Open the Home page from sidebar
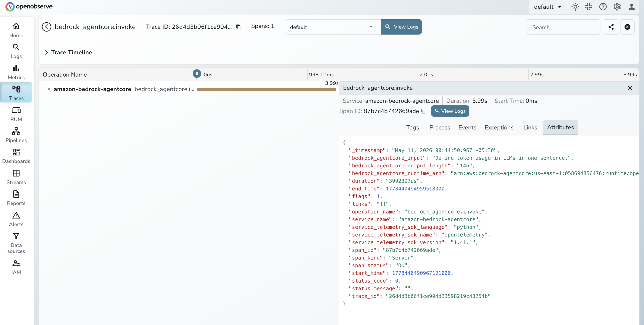Image resolution: width=644 pixels, height=325 pixels. coord(16,30)
